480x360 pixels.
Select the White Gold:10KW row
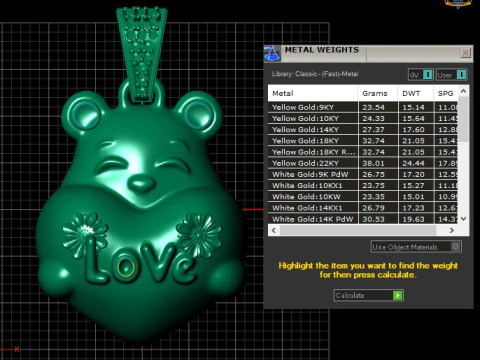[x=363, y=197]
